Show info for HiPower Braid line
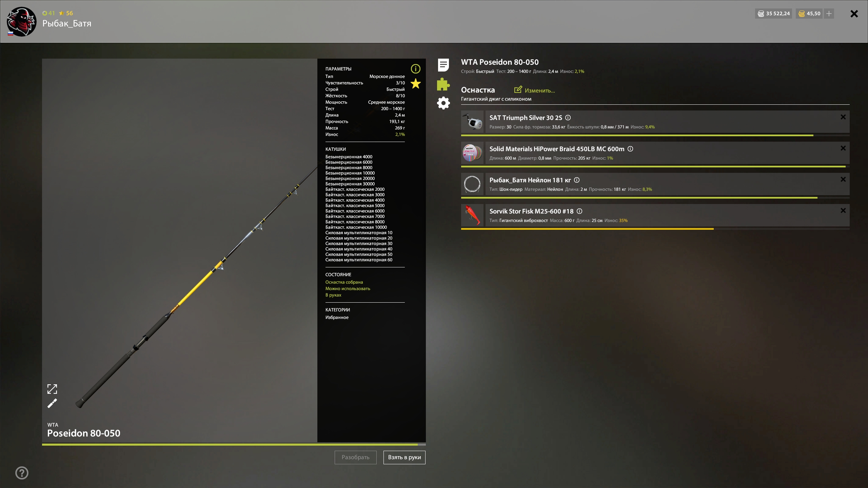868x488 pixels. pos(630,149)
